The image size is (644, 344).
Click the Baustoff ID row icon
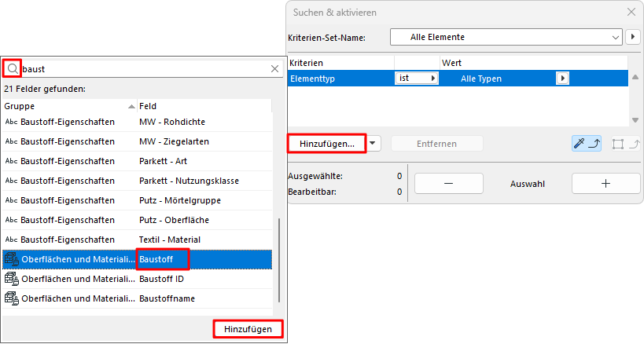12,278
